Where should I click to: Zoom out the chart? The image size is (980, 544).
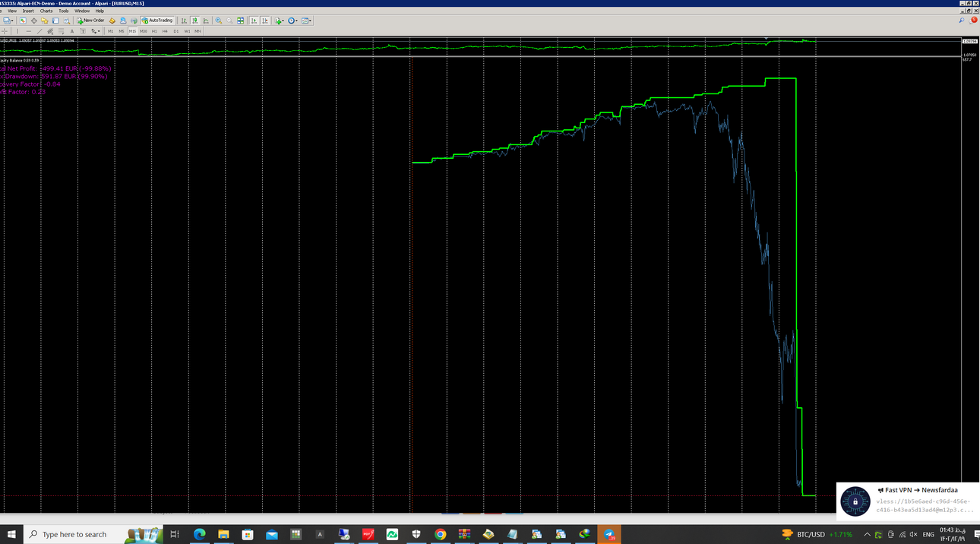click(x=229, y=21)
